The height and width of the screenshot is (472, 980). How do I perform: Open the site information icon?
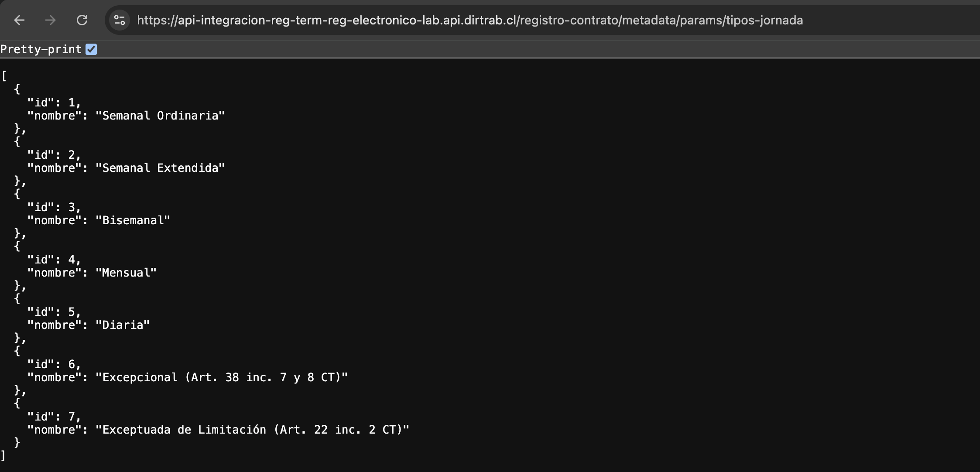(x=119, y=20)
